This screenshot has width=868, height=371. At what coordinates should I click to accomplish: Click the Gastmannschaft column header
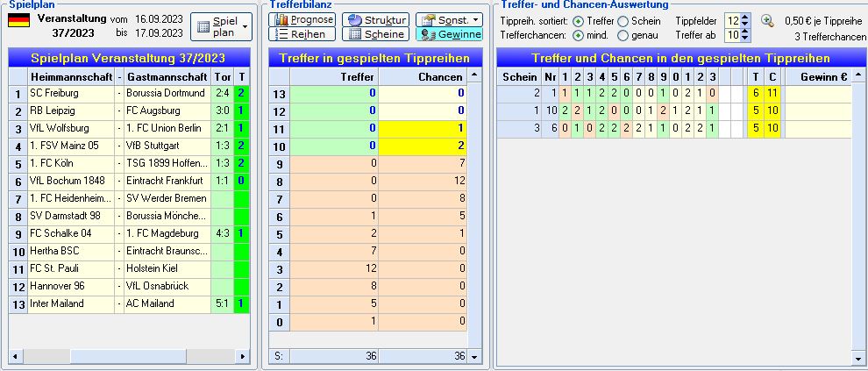pyautogui.click(x=167, y=76)
